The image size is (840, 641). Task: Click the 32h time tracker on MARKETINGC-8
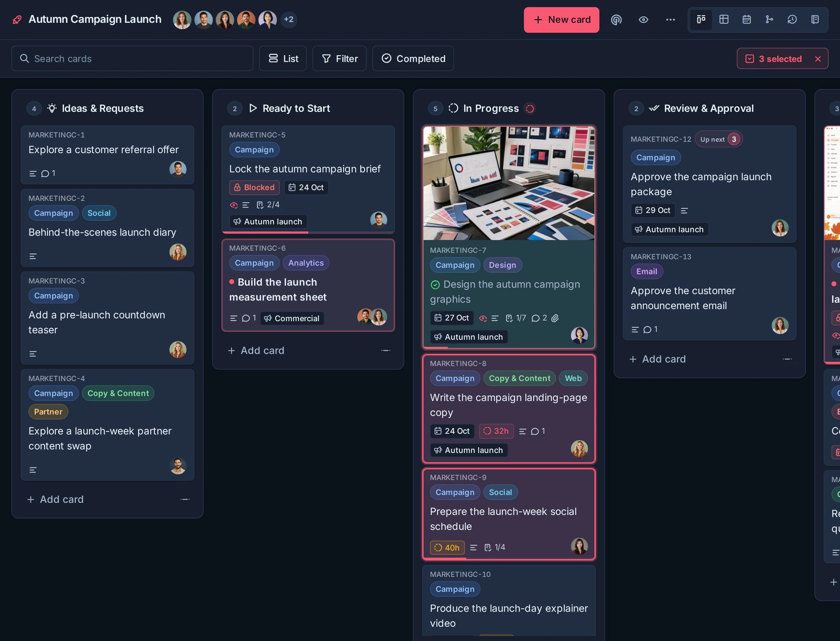click(496, 431)
